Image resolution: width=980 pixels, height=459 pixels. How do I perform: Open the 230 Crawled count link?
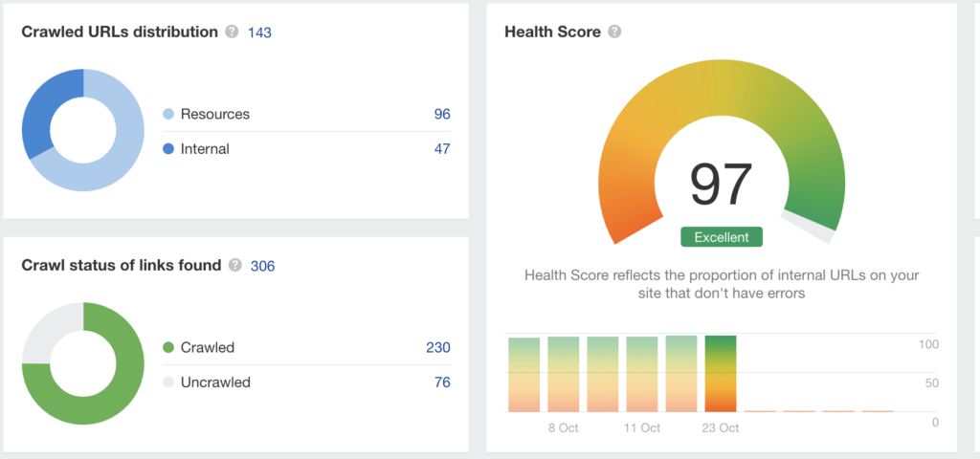(437, 347)
